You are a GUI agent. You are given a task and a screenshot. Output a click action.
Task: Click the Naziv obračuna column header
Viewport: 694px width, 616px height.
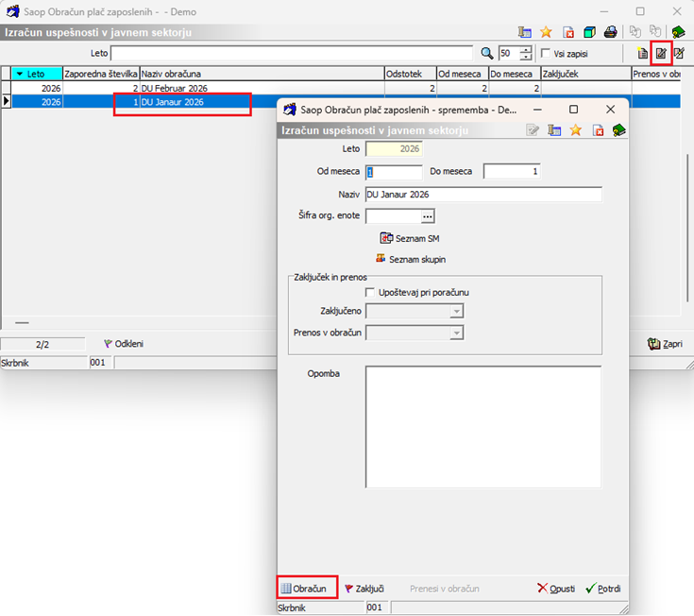coord(262,74)
